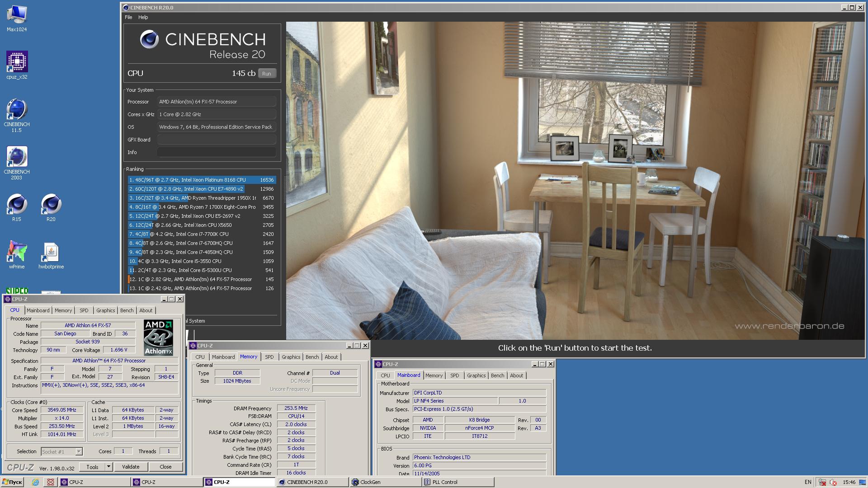
Task: Open the Socket #1 selection dropdown
Action: (x=62, y=451)
